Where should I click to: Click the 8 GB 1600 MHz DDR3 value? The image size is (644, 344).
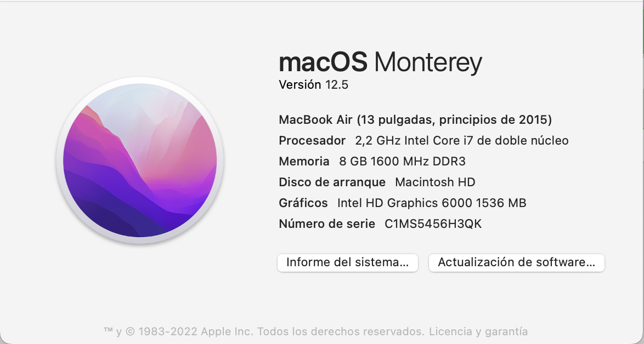pyautogui.click(x=403, y=162)
